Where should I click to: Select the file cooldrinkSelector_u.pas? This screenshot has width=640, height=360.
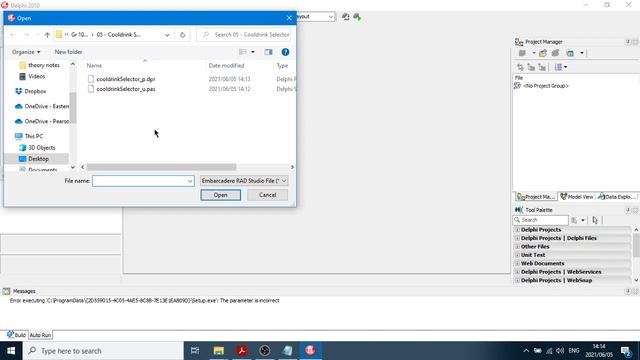(x=126, y=89)
